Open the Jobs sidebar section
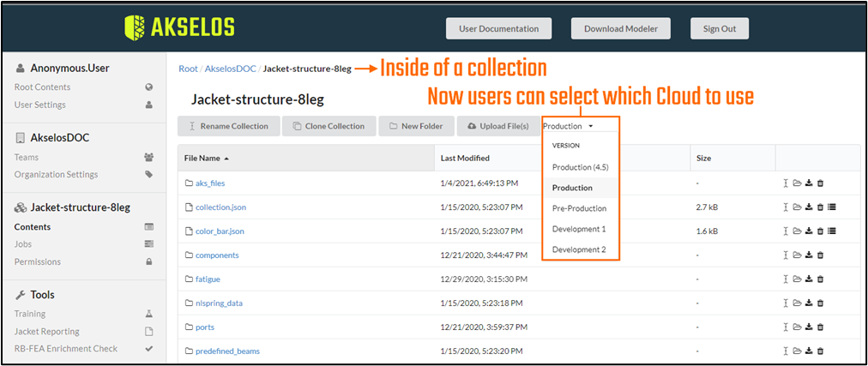 pos(23,243)
